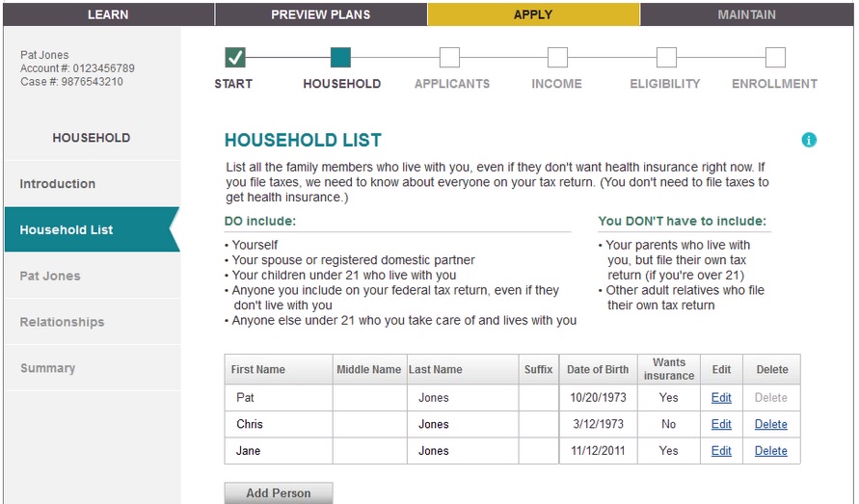Open Summary in the sidebar
Image resolution: width=859 pixels, height=504 pixels.
pos(92,367)
